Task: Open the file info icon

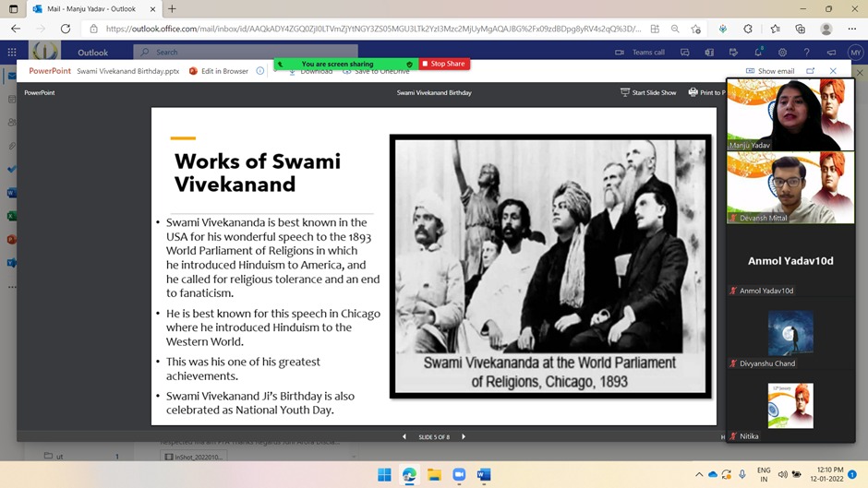Action: 260,71
